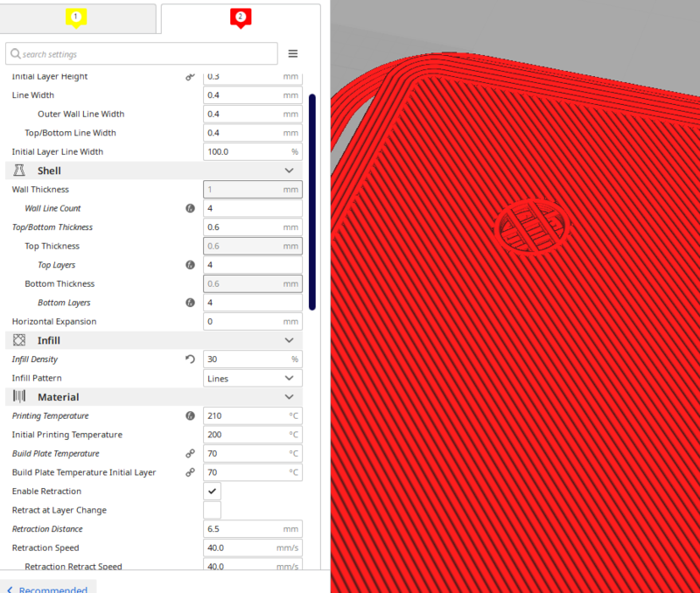This screenshot has width=700, height=593.
Task: Collapse the Material section chevron
Action: point(290,397)
